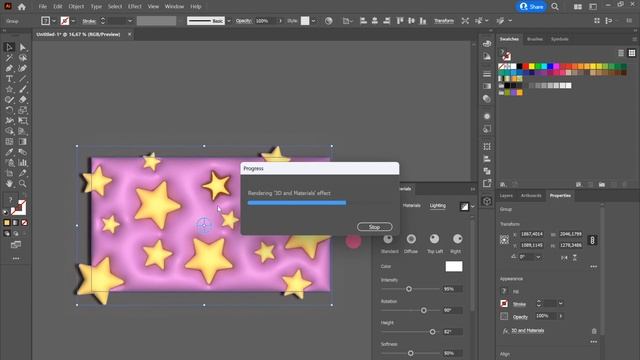Select the Star shape tool
The height and width of the screenshot is (360, 640).
pos(9,89)
